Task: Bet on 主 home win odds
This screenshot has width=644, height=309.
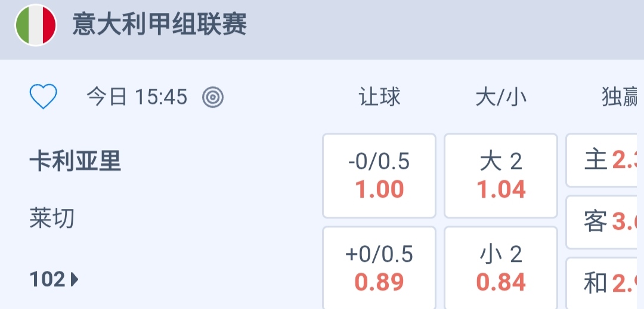Action: 605,160
